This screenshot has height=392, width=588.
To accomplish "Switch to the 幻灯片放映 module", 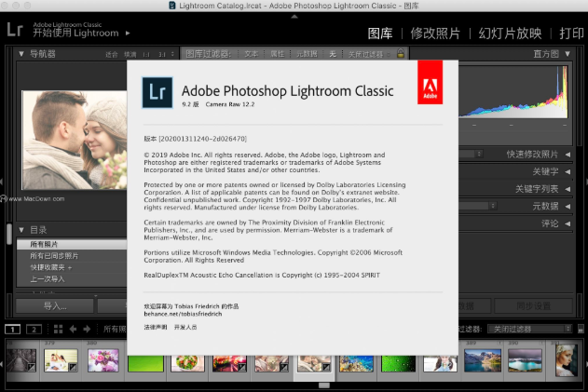I will pyautogui.click(x=510, y=34).
